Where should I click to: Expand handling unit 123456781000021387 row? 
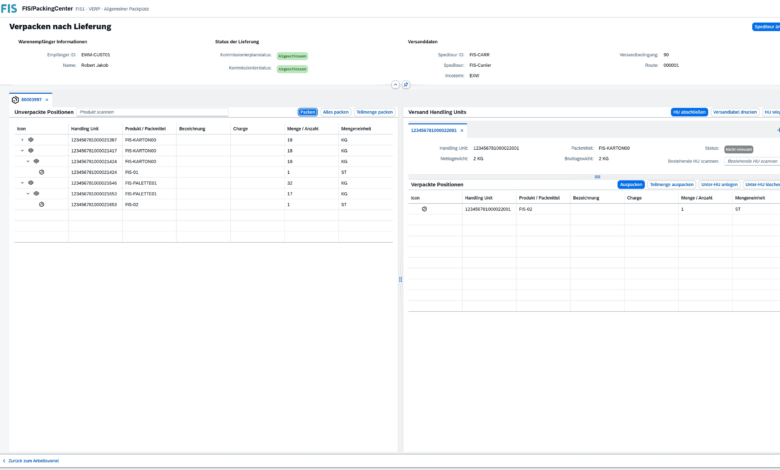point(22,140)
